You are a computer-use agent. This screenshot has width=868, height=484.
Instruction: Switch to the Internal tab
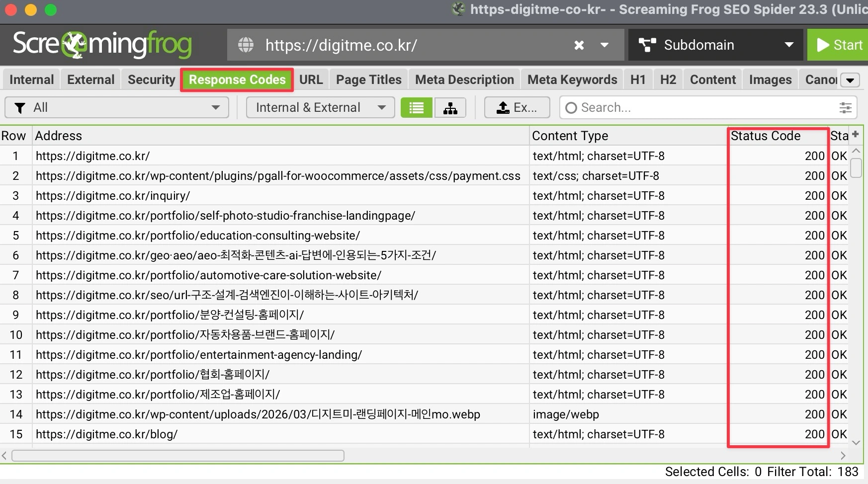pyautogui.click(x=32, y=80)
